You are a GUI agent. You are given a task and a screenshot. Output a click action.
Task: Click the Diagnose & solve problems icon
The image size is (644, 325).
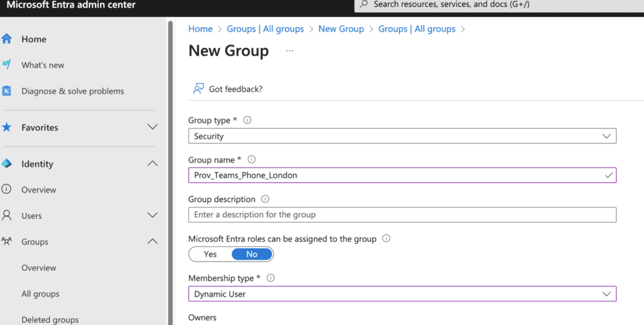(6, 91)
